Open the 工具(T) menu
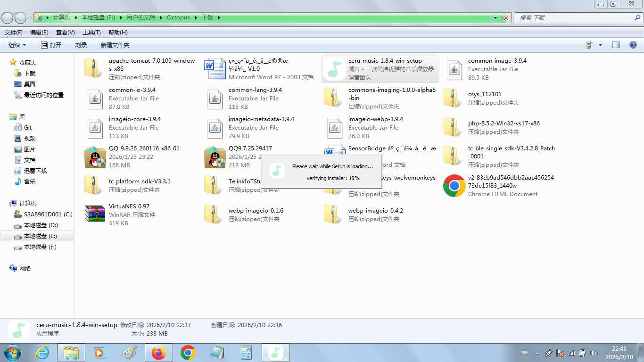The image size is (644, 362). click(x=91, y=33)
